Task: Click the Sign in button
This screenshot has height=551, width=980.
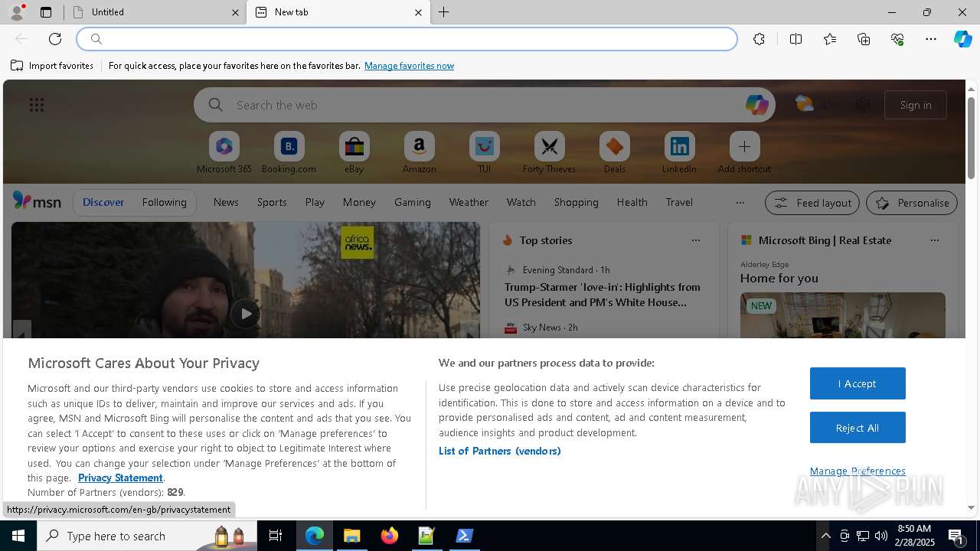Action: [x=916, y=105]
